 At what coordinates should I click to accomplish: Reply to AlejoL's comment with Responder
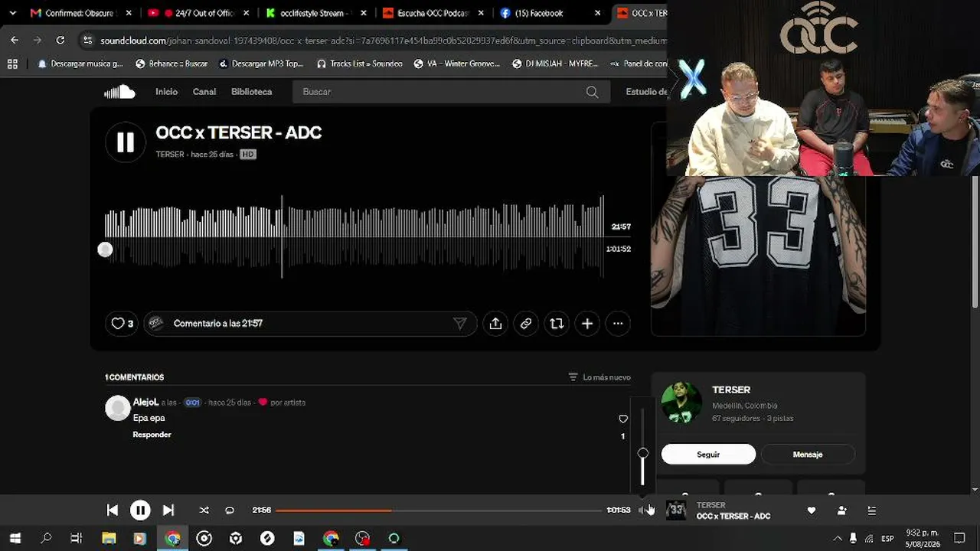pos(152,435)
